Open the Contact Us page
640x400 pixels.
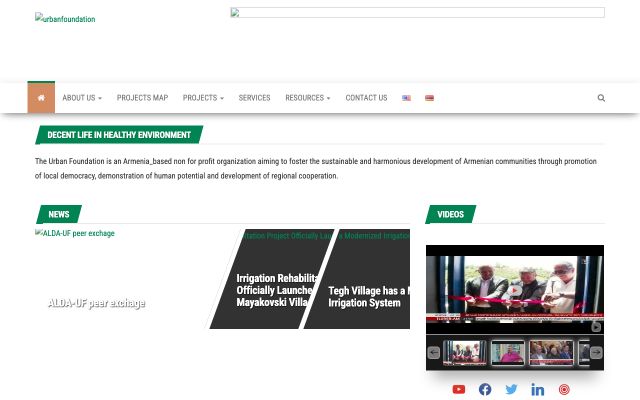(x=366, y=98)
